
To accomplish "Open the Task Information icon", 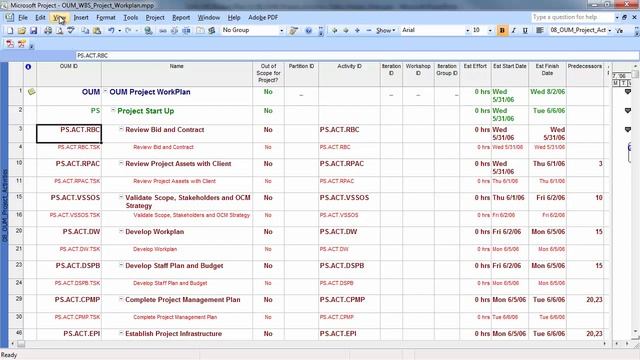I will tap(200, 31).
